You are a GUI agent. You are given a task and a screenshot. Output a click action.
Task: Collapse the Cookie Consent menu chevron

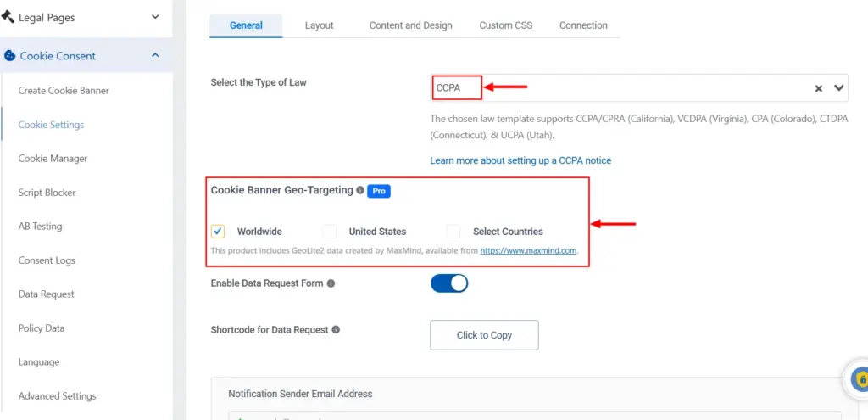(156, 55)
